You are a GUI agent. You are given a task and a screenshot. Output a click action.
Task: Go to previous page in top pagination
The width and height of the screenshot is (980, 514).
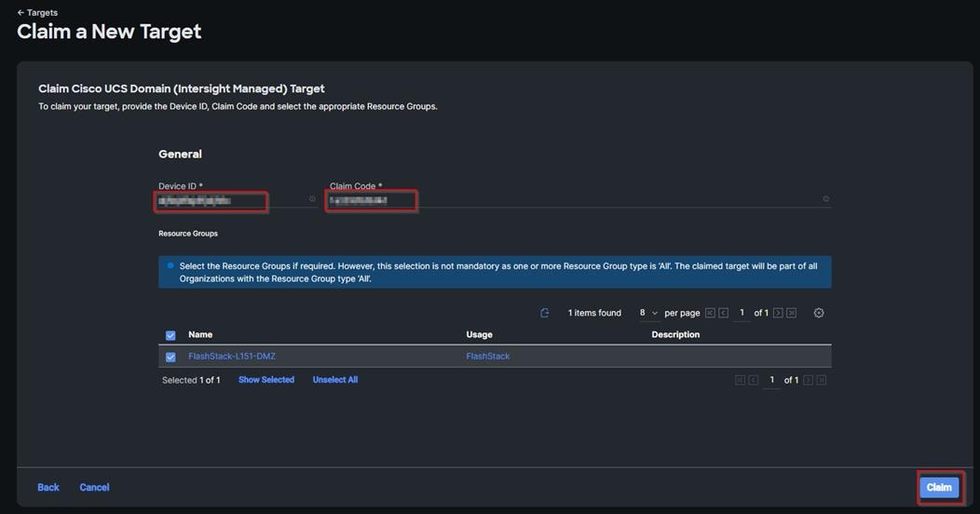tap(723, 313)
